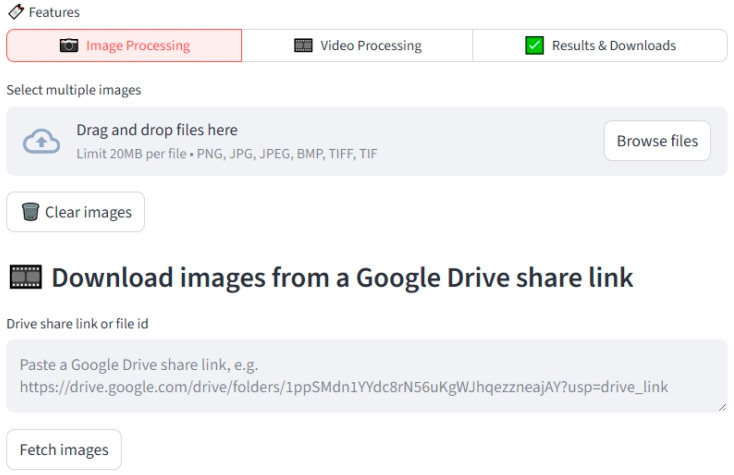Click the green checkmark icon on Results tab

[x=534, y=45]
